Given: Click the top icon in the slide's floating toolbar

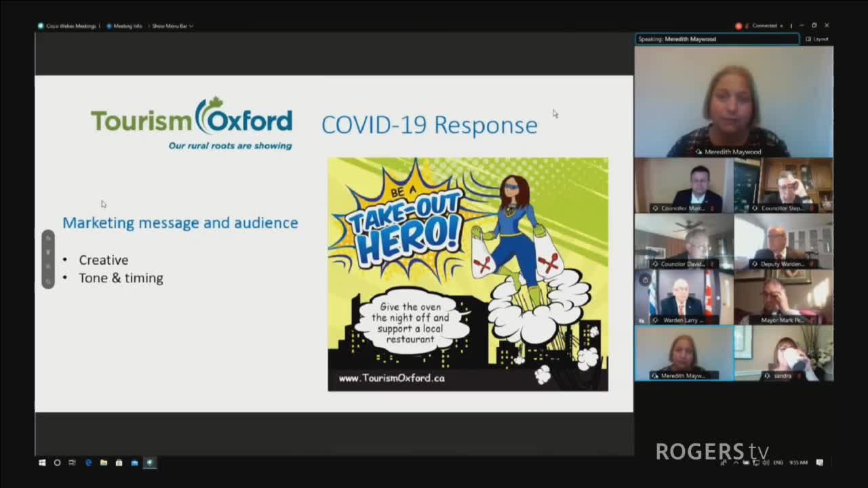Looking at the screenshot, I should pyautogui.click(x=48, y=238).
